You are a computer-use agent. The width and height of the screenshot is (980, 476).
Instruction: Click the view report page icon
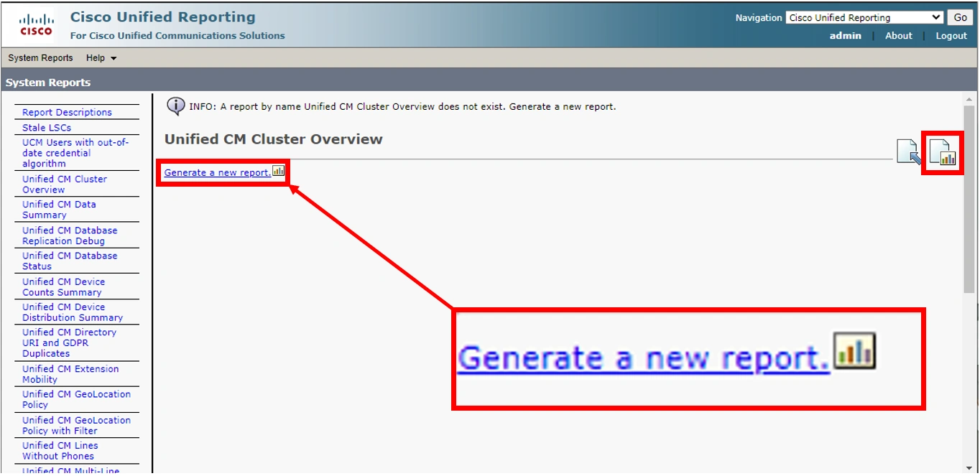click(x=909, y=151)
